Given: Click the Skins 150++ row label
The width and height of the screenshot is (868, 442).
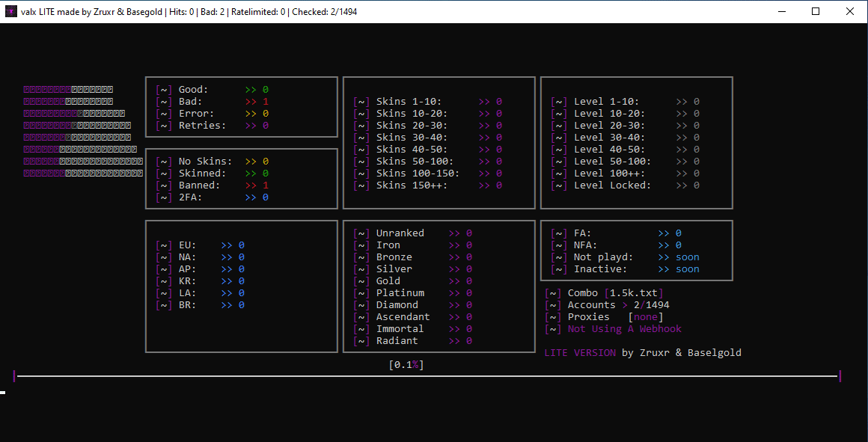Looking at the screenshot, I should 412,185.
